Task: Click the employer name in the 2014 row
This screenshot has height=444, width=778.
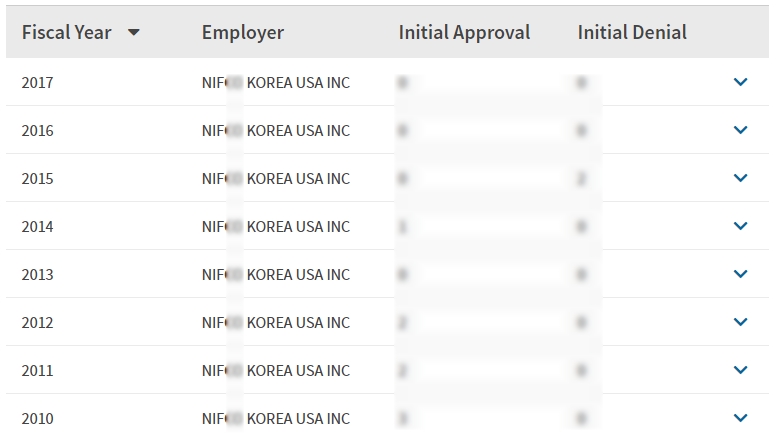Action: tap(276, 226)
